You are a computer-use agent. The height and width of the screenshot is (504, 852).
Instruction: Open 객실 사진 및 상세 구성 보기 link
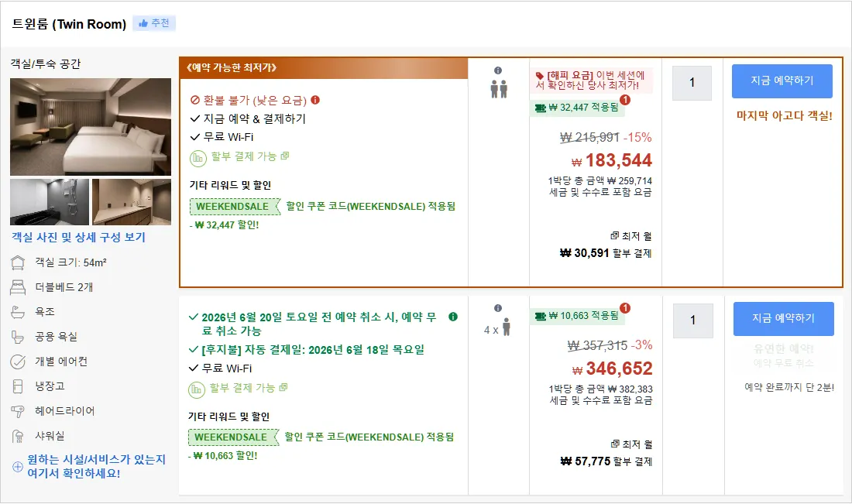pyautogui.click(x=79, y=238)
